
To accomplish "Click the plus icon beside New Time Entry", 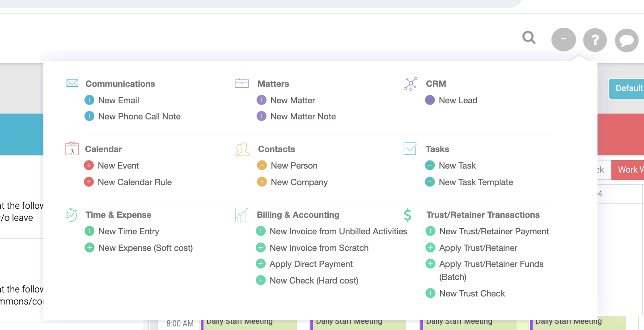I will click(89, 231).
